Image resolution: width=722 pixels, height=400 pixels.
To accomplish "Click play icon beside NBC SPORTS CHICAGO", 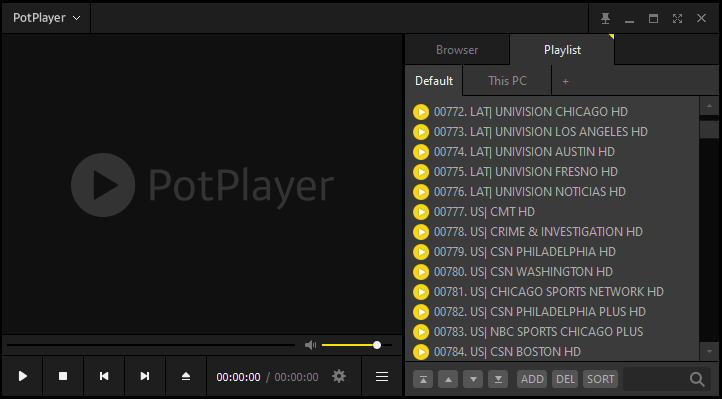I will pyautogui.click(x=421, y=332).
